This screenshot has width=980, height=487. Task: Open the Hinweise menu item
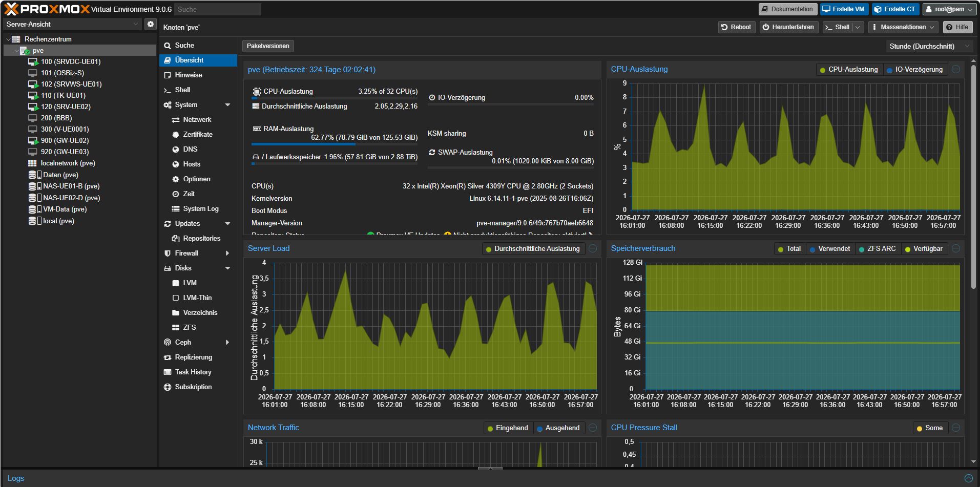click(198, 75)
